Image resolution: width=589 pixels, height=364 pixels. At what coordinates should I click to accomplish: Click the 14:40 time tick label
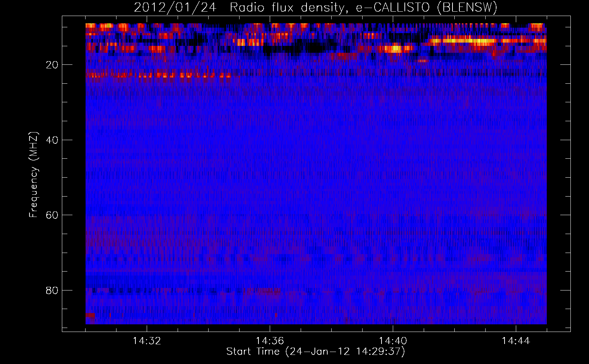pyautogui.click(x=393, y=341)
